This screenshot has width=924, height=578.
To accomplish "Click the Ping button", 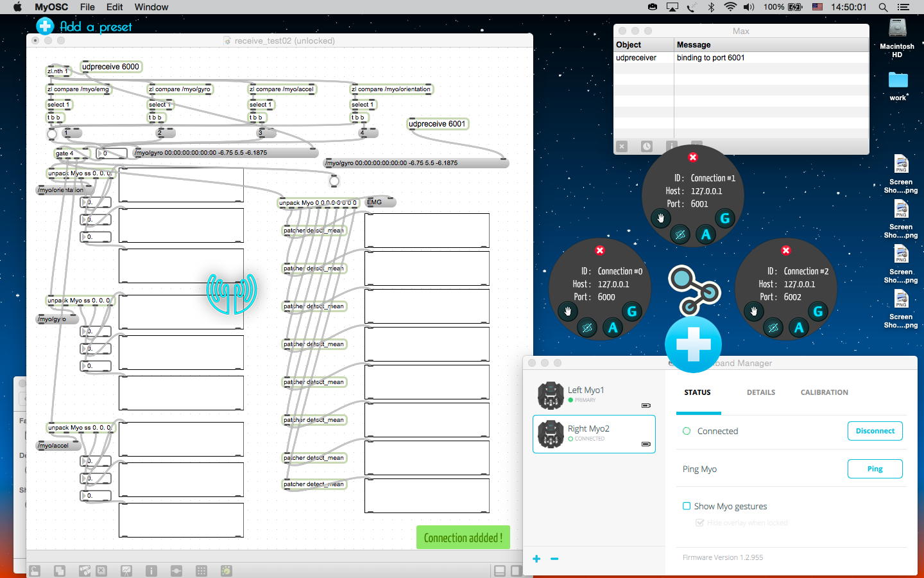I will (x=875, y=469).
